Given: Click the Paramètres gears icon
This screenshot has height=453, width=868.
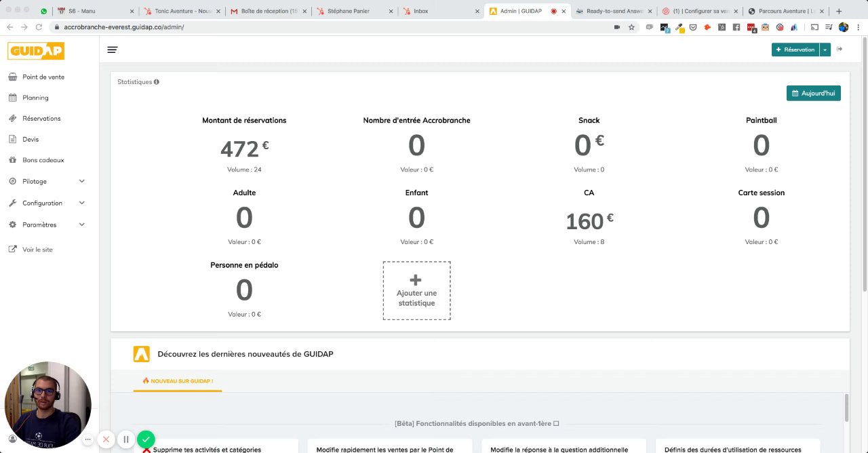Looking at the screenshot, I should pos(12,224).
